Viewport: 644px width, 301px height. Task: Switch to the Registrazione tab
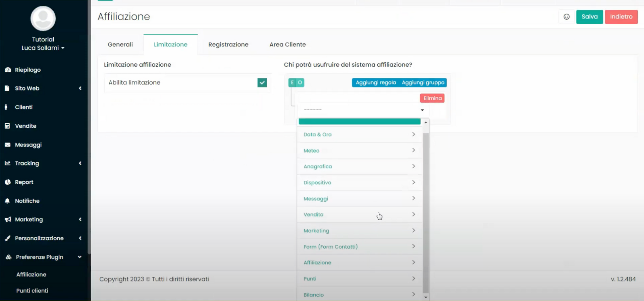228,45
